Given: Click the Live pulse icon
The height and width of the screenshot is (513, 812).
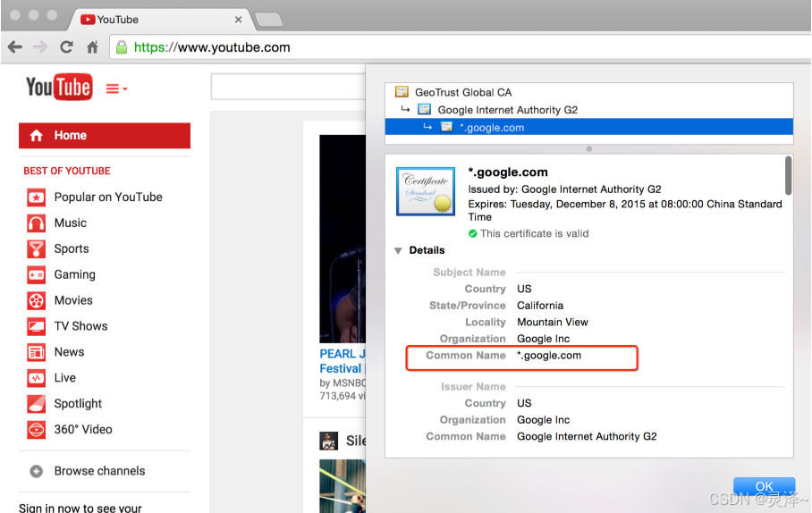Looking at the screenshot, I should pos(37,378).
